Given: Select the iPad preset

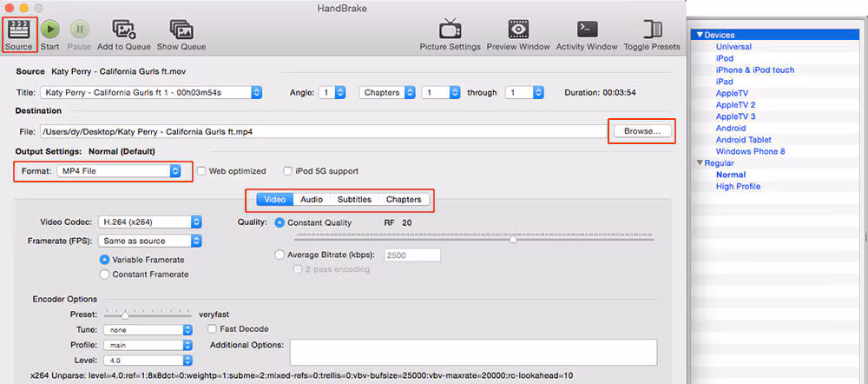Looking at the screenshot, I should point(725,82).
